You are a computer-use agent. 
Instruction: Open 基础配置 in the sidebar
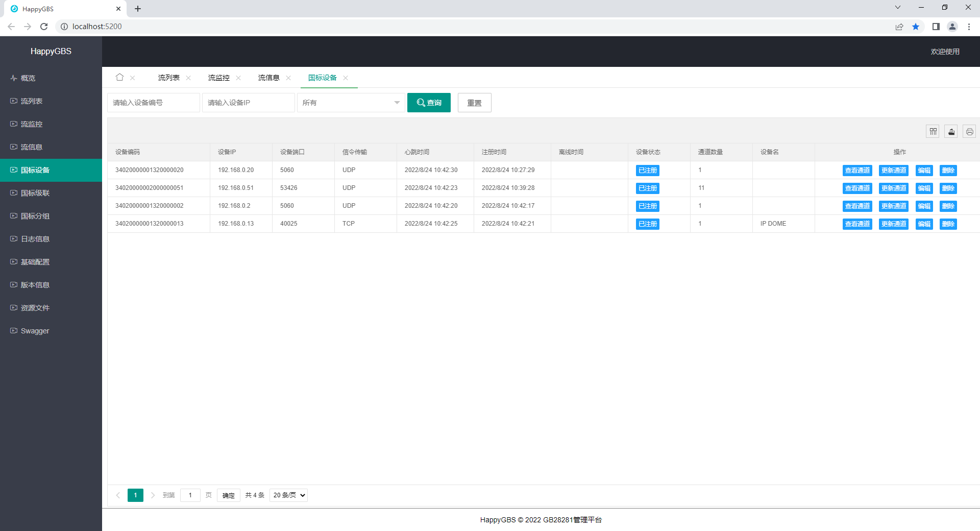pos(51,262)
